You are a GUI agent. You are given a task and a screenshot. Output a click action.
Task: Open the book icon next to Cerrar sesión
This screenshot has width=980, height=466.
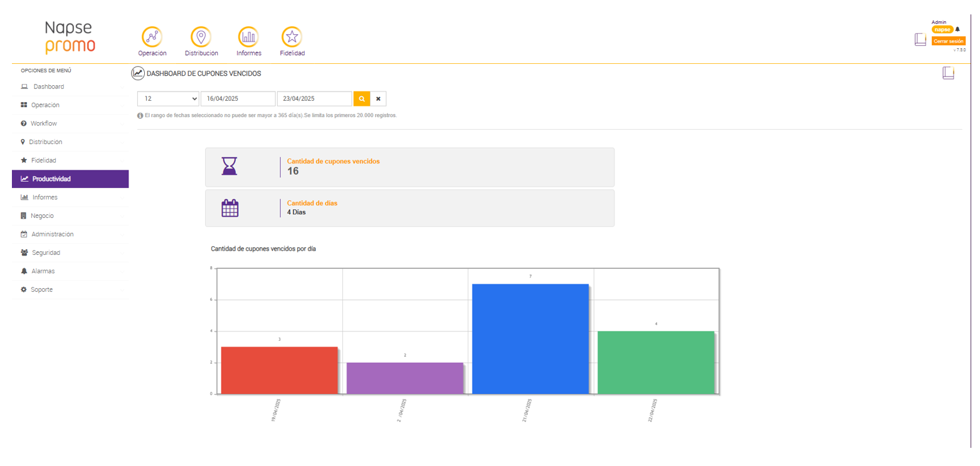tap(920, 39)
